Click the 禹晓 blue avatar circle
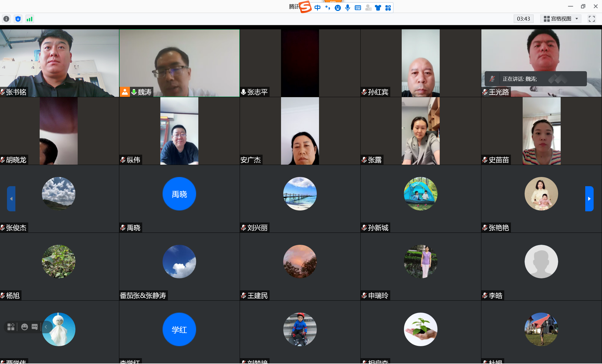The height and width of the screenshot is (364, 602). [x=179, y=194]
